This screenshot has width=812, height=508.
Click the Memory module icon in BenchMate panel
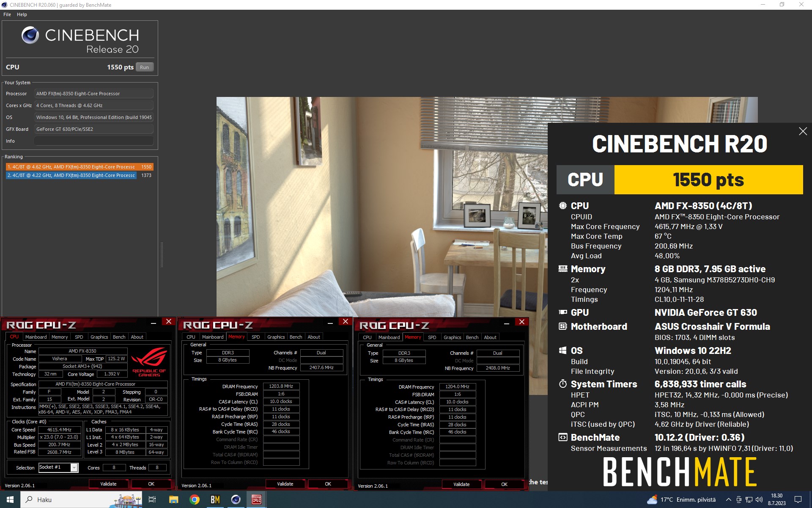(x=563, y=268)
